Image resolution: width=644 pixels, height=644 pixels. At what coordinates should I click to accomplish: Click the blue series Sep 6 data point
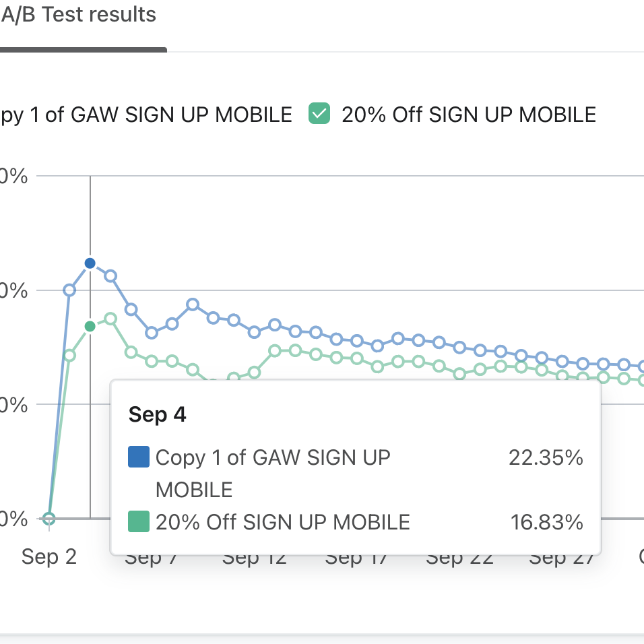pos(131,310)
